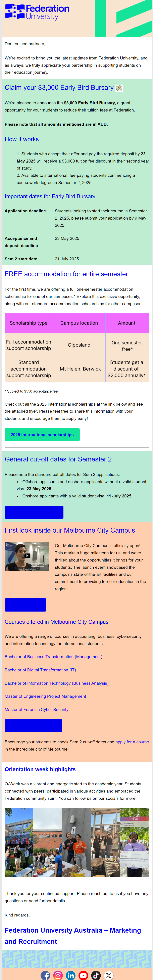
Task: Play the Melbourne City Campus video
Action: pos(27,556)
